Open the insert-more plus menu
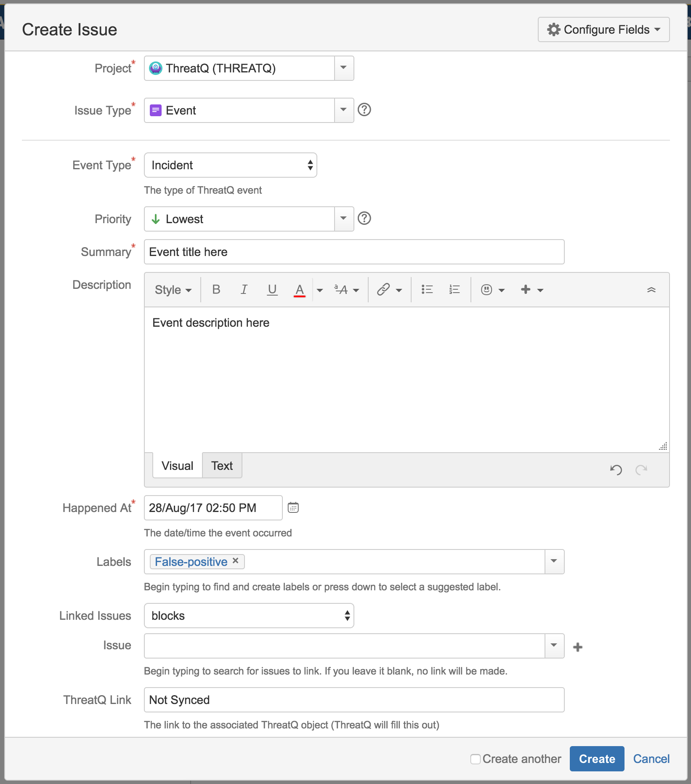The height and width of the screenshot is (784, 691). pyautogui.click(x=532, y=290)
